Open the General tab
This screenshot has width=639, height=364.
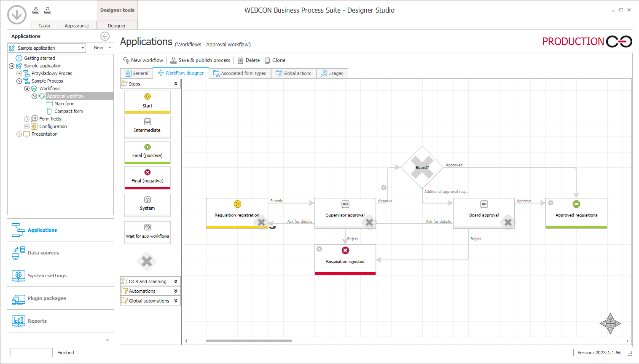[x=137, y=73]
